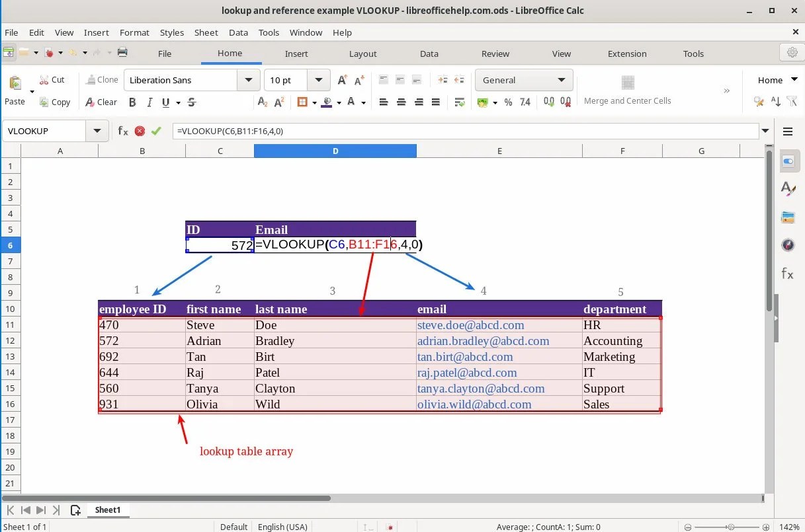Add a decimal place
Image resolution: width=805 pixels, height=532 pixels.
[549, 102]
